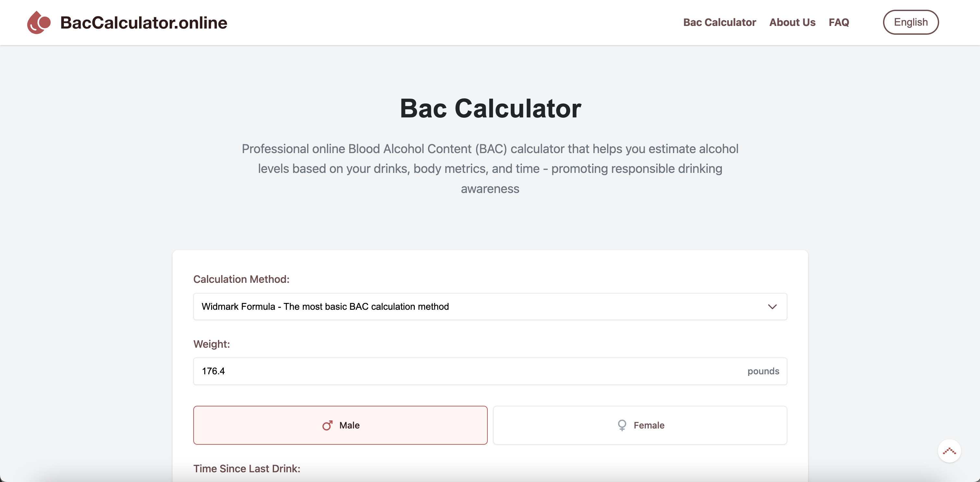Open the English language selector

(x=911, y=22)
